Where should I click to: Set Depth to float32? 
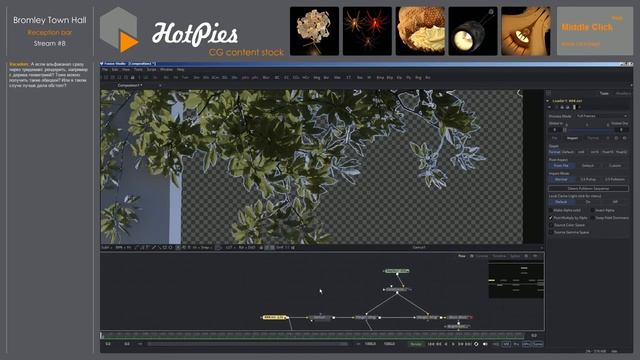tap(621, 152)
